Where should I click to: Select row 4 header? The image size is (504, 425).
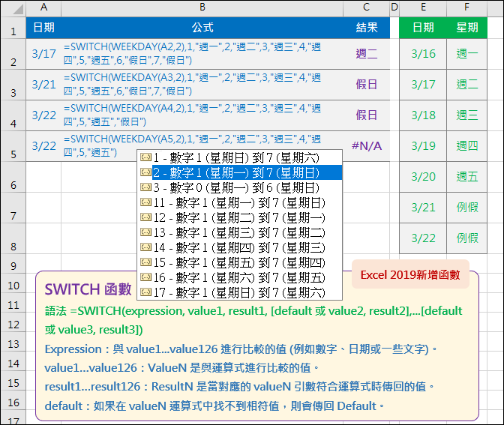pos(13,115)
